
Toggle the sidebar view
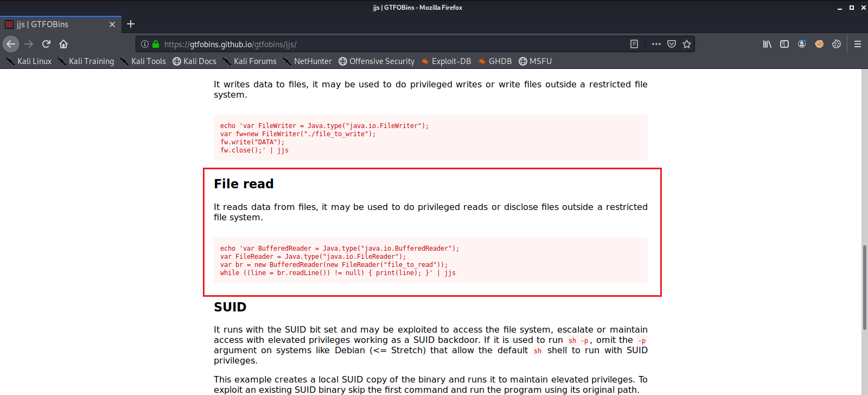point(784,44)
